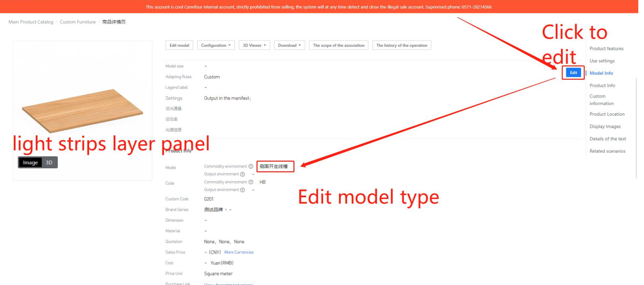Go to Custom Furniture breadcrumb
The height and width of the screenshot is (285, 644).
click(x=78, y=22)
